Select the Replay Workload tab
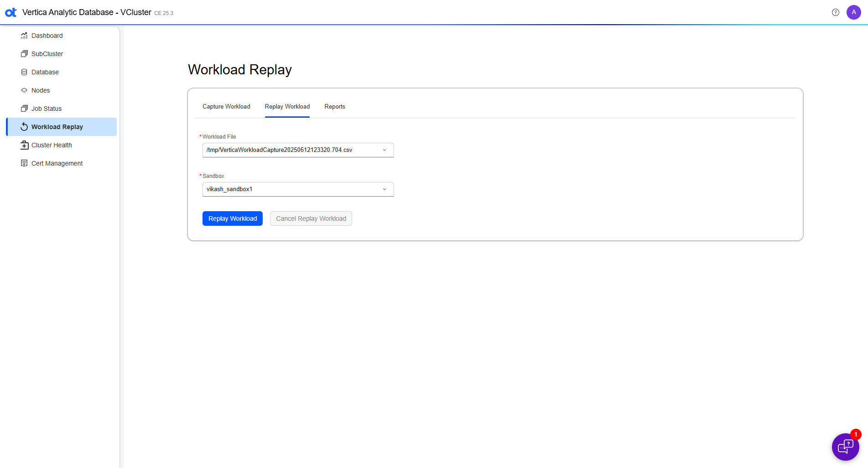Image resolution: width=868 pixels, height=468 pixels. [287, 107]
